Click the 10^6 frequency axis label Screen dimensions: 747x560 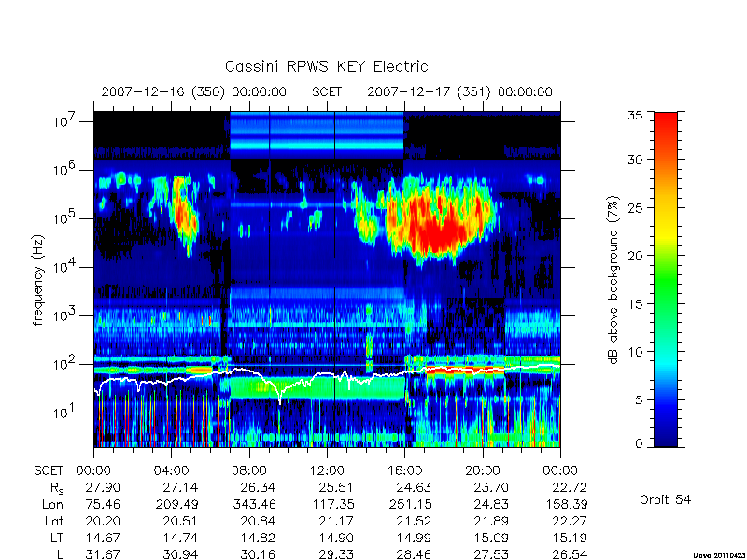[64, 169]
